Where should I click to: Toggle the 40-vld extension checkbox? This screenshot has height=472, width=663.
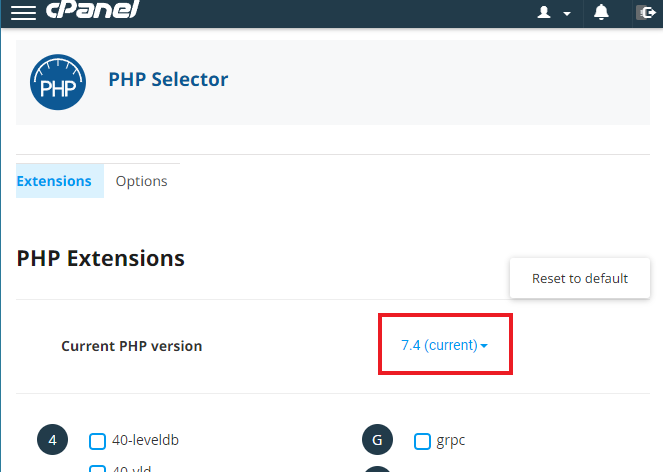98,468
